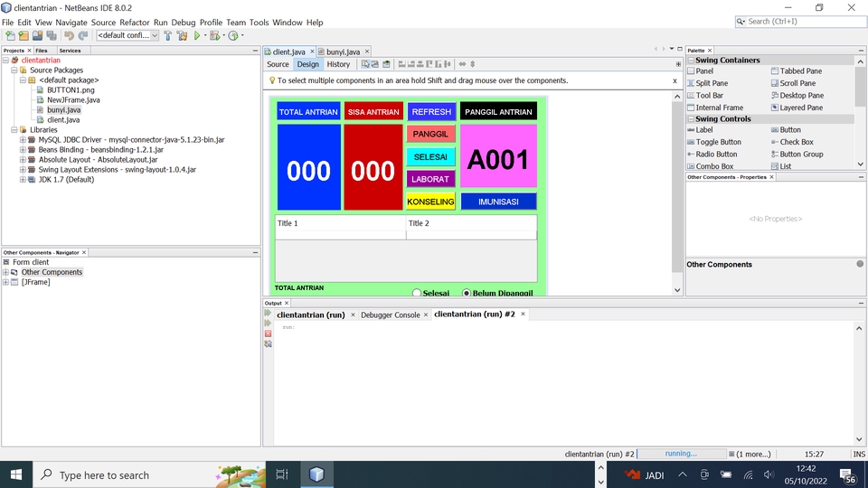Viewport: 868px width, 488px height.
Task: Undo the last action in toolbar
Action: tap(69, 35)
